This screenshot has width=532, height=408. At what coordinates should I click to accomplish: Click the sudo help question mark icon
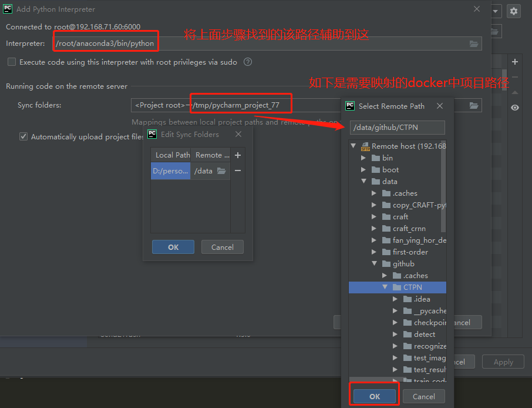[x=248, y=62]
